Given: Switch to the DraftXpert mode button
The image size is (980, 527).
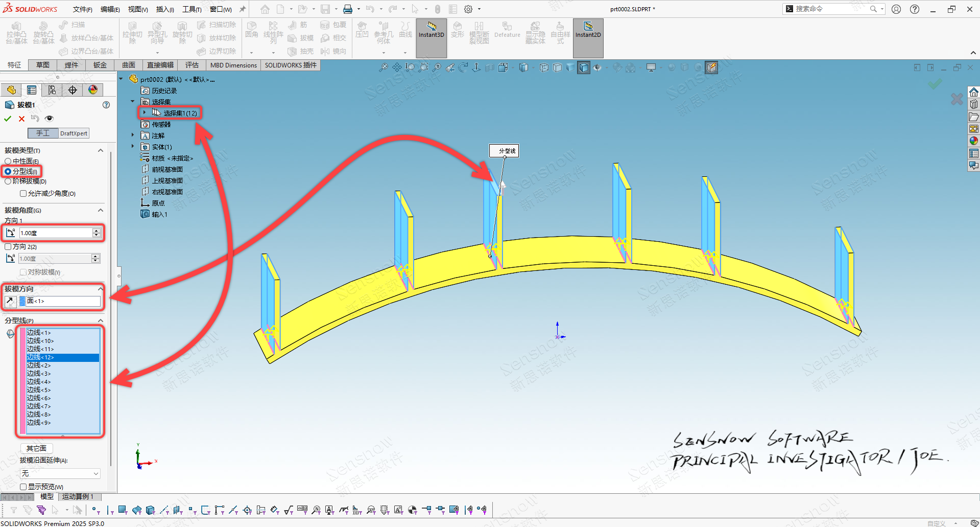Looking at the screenshot, I should click(x=74, y=133).
